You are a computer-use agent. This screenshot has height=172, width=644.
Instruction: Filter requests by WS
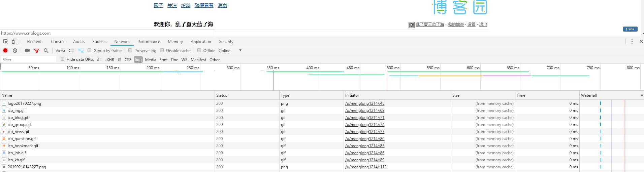(184, 60)
